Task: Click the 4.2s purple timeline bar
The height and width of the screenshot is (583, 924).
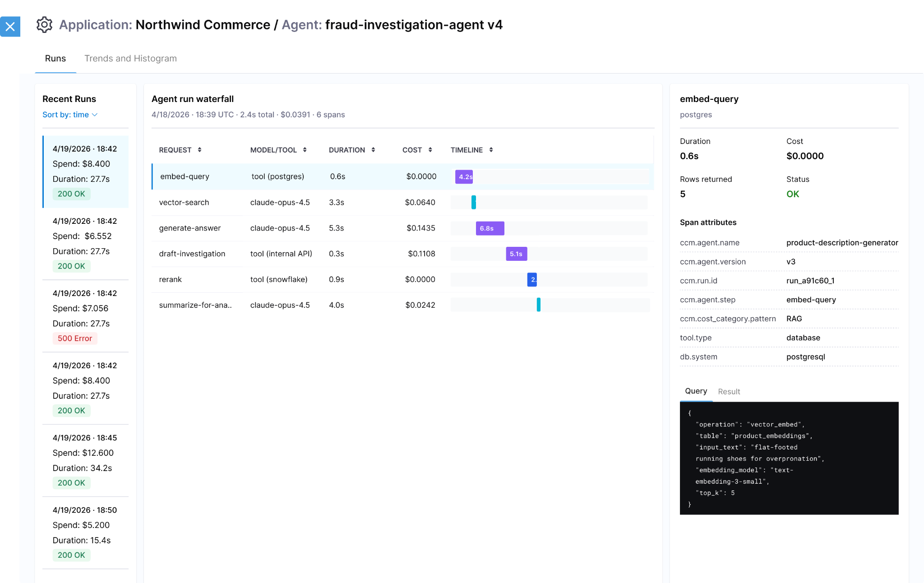Action: coord(464,177)
